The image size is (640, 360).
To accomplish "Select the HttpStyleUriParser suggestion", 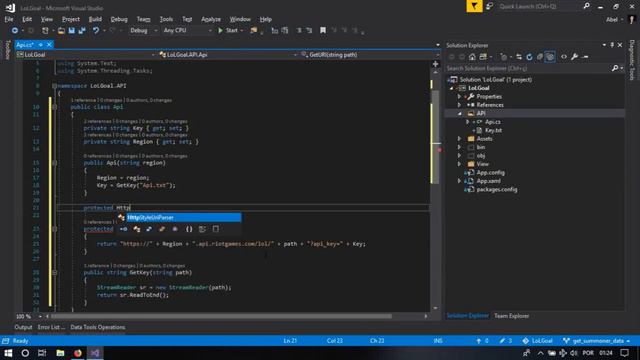I will [184, 218].
